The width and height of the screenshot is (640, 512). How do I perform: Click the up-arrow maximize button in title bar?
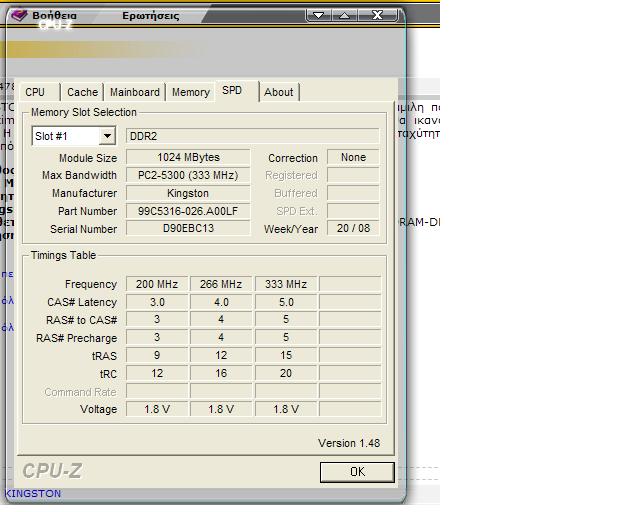[344, 16]
